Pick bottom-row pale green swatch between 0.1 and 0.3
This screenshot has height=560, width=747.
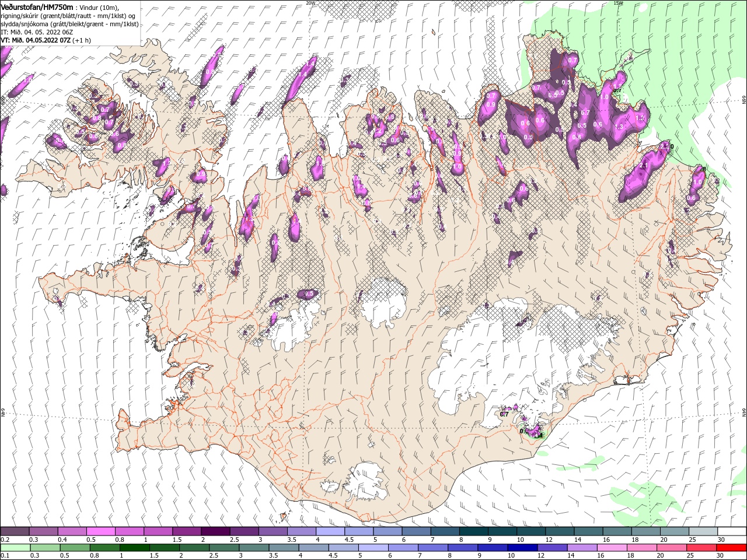pyautogui.click(x=15, y=548)
